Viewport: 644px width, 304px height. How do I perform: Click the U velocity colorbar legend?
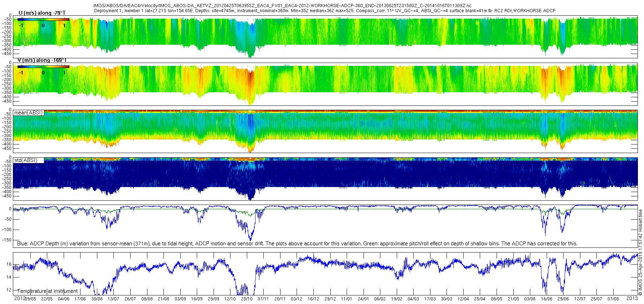click(43, 19)
